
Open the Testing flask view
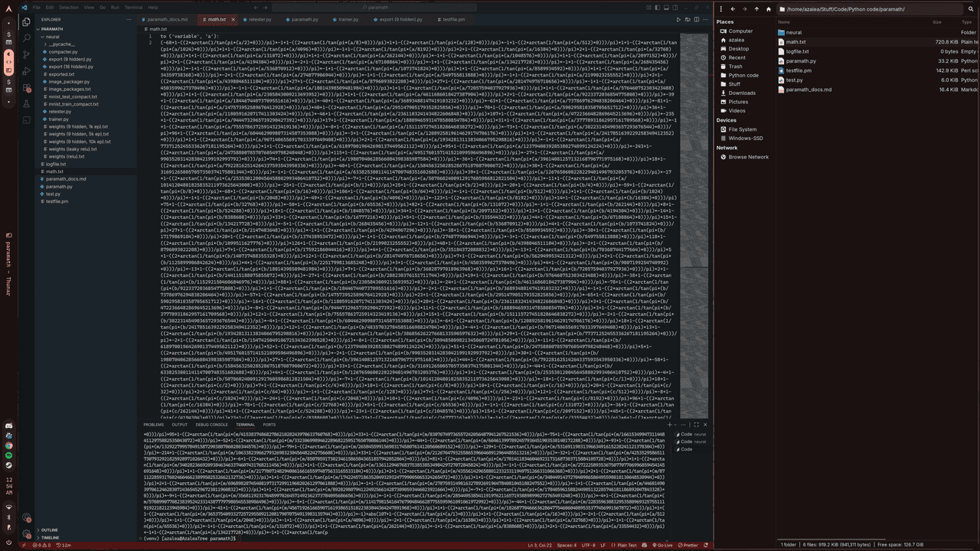click(x=26, y=104)
